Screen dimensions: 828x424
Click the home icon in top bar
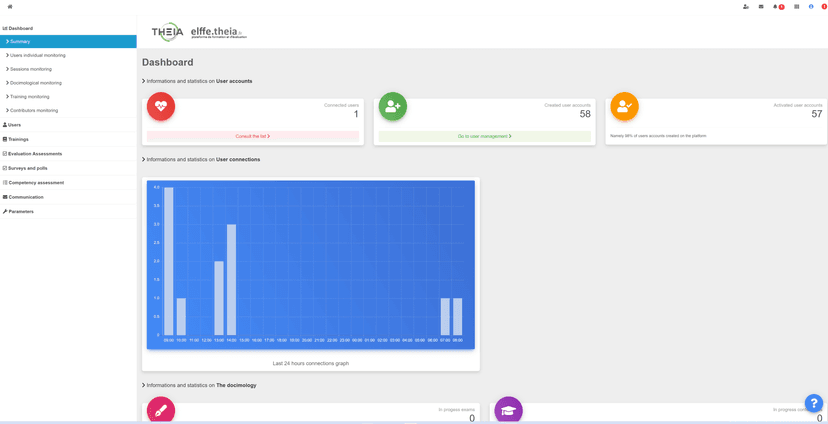pos(10,6)
